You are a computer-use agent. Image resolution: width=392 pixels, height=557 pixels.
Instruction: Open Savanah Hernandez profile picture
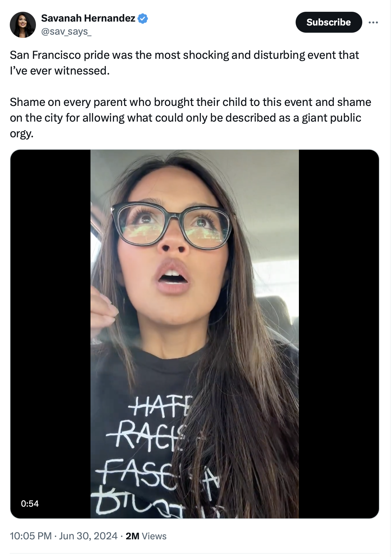(23, 25)
